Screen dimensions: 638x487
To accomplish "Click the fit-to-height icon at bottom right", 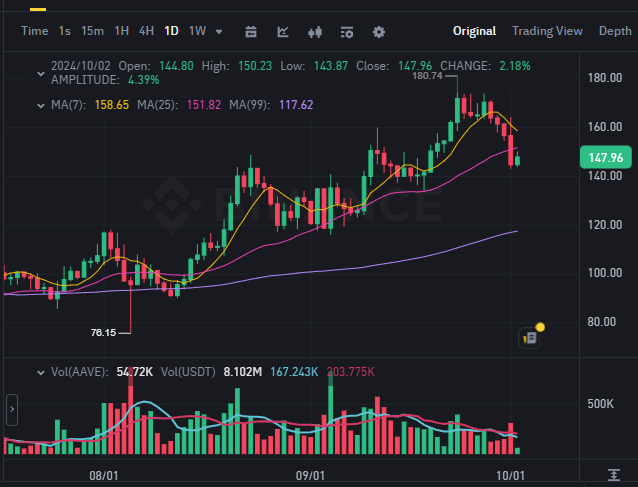I will click(614, 474).
